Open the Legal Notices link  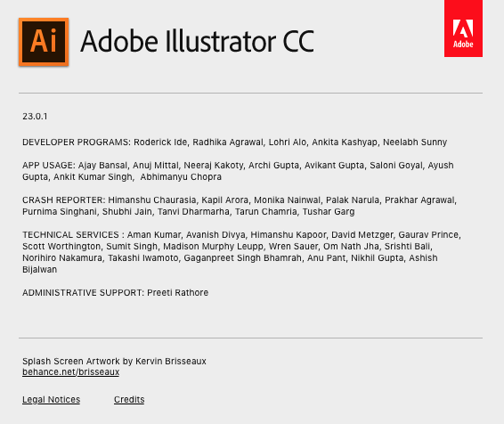click(x=51, y=400)
